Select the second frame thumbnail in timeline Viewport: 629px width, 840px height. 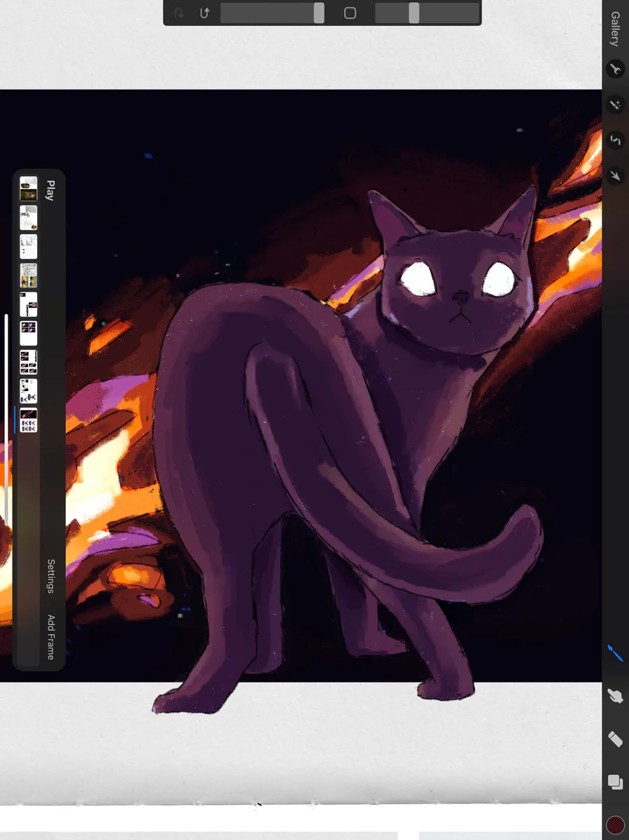coord(29,218)
